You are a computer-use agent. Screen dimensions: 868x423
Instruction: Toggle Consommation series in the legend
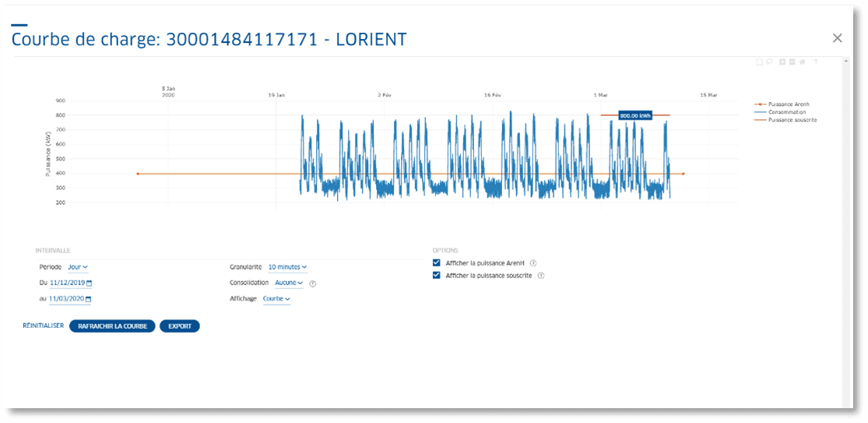coord(786,112)
